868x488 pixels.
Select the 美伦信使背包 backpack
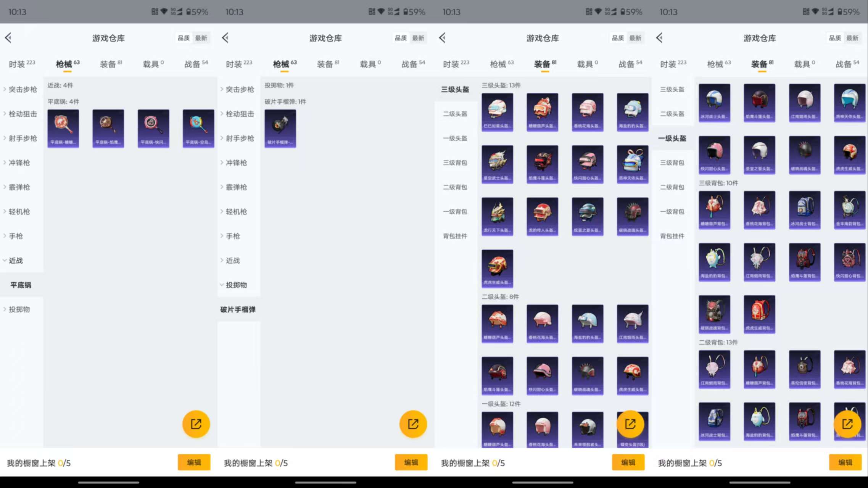pyautogui.click(x=805, y=370)
